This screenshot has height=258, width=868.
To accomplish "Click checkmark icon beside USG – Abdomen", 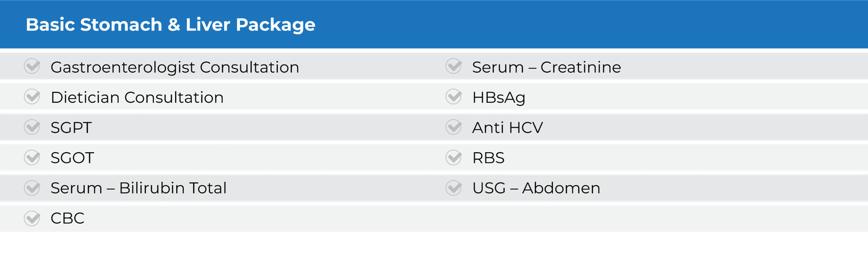I will pyautogui.click(x=454, y=188).
